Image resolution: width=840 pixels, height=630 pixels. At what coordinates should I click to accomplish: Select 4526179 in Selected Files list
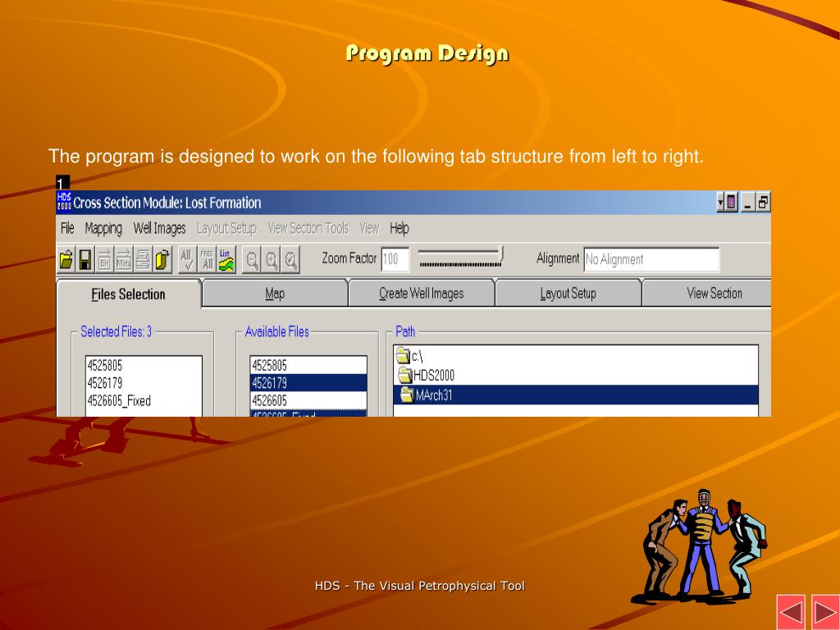coord(144,383)
